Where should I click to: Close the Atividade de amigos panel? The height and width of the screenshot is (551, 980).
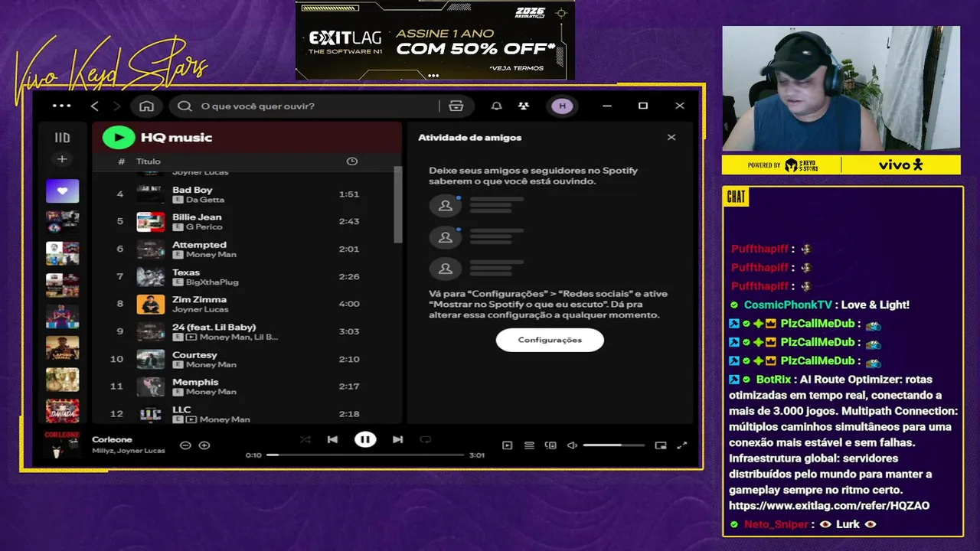(671, 138)
